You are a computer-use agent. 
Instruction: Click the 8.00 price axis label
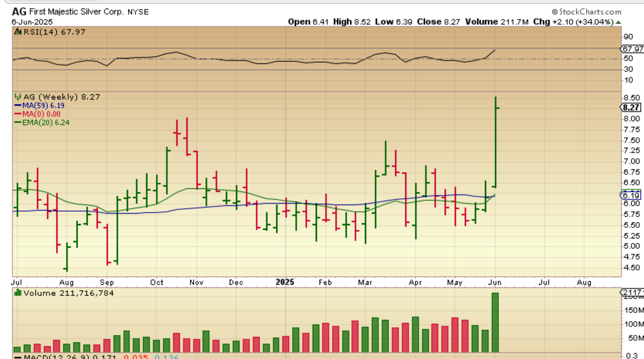click(632, 119)
